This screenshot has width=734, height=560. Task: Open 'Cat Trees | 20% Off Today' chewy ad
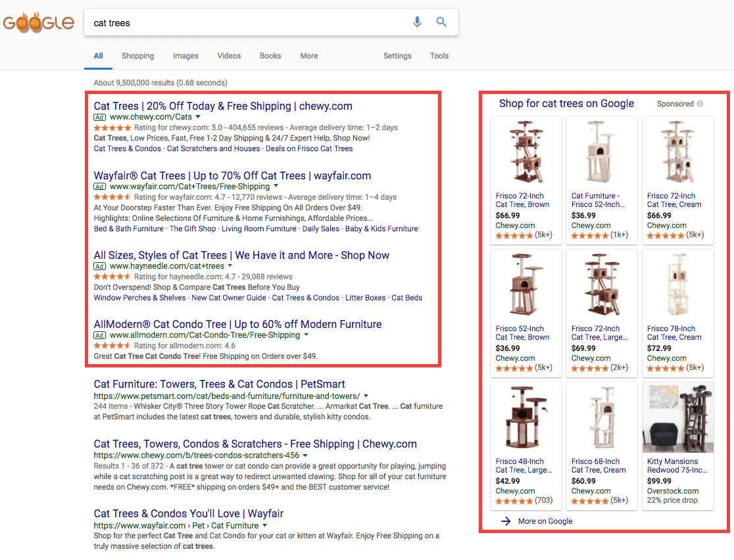[223, 106]
